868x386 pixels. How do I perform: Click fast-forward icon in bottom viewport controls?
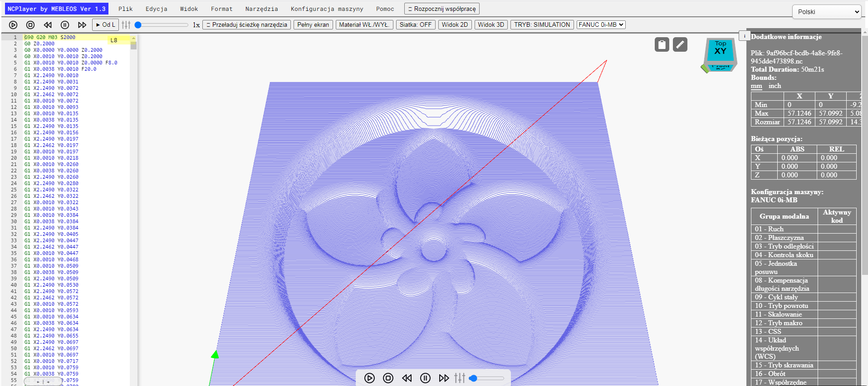(444, 378)
